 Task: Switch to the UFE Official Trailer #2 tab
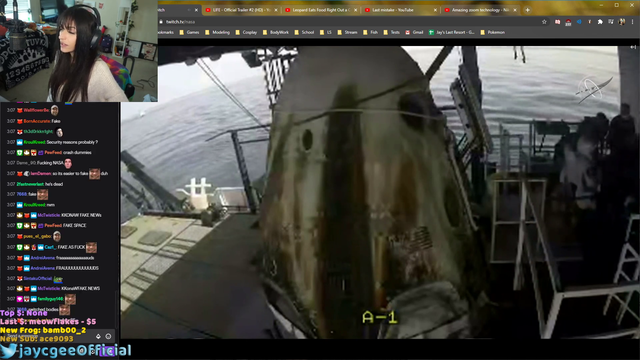pos(240,10)
